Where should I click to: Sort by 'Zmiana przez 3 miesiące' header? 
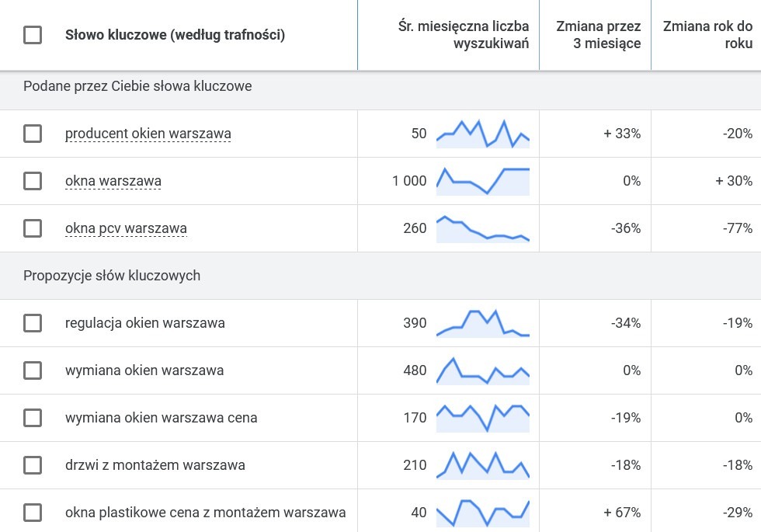599,34
